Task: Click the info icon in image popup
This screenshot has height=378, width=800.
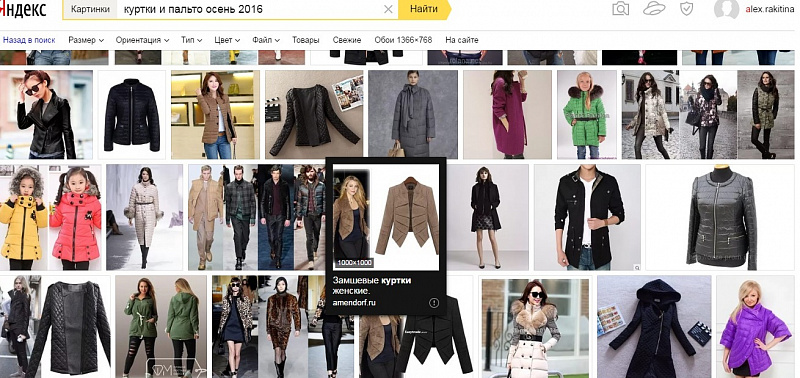Action: tap(434, 303)
